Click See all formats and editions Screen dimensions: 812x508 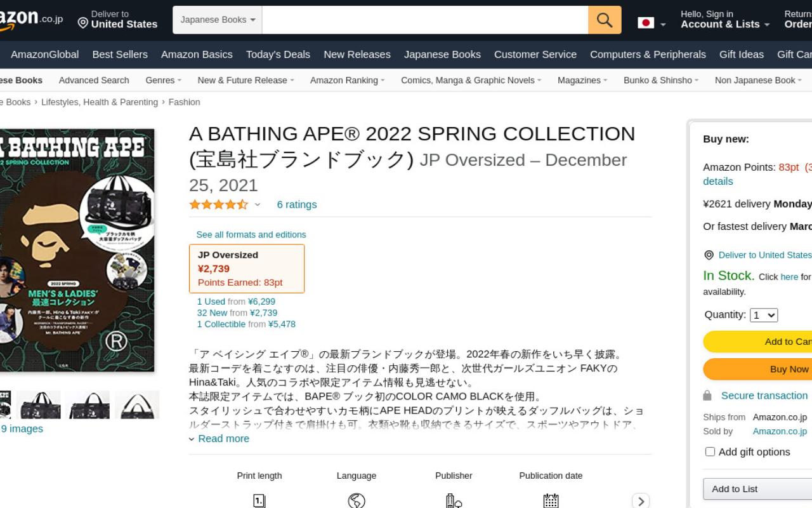click(251, 234)
